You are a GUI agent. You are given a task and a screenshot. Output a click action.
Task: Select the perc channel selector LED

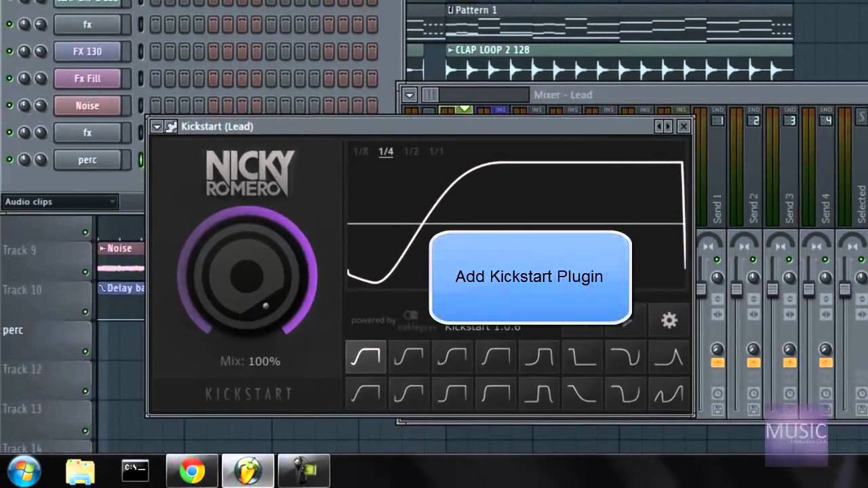point(141,160)
